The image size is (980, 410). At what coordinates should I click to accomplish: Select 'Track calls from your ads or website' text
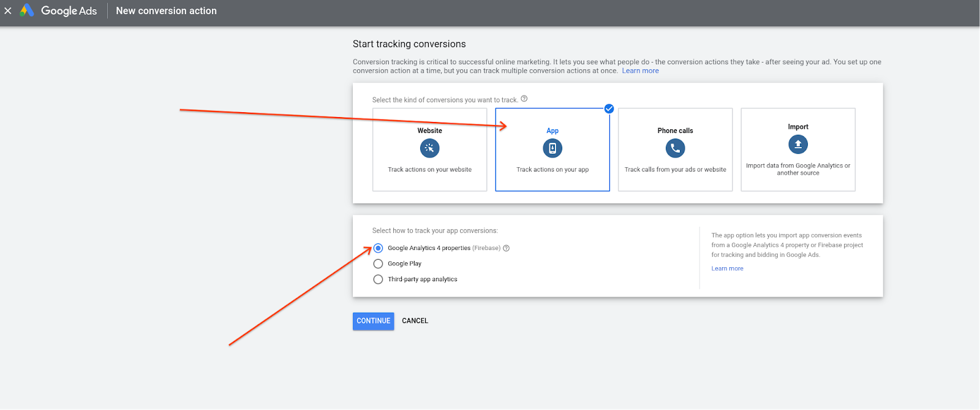(675, 170)
